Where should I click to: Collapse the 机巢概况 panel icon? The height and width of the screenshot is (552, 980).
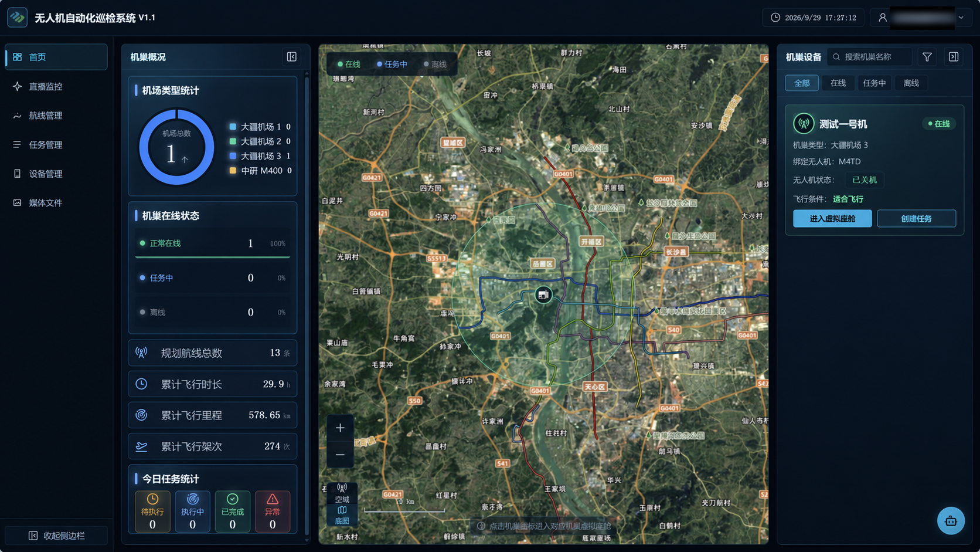click(x=291, y=57)
